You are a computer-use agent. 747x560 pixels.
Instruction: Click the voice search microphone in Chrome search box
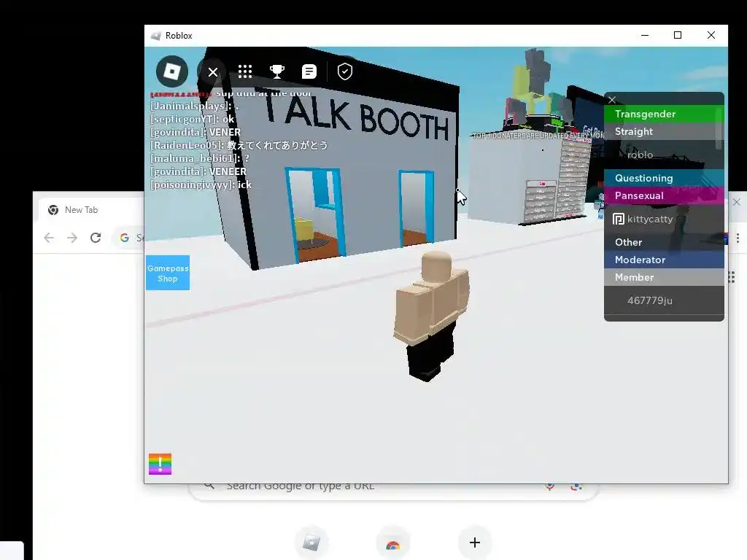point(550,486)
